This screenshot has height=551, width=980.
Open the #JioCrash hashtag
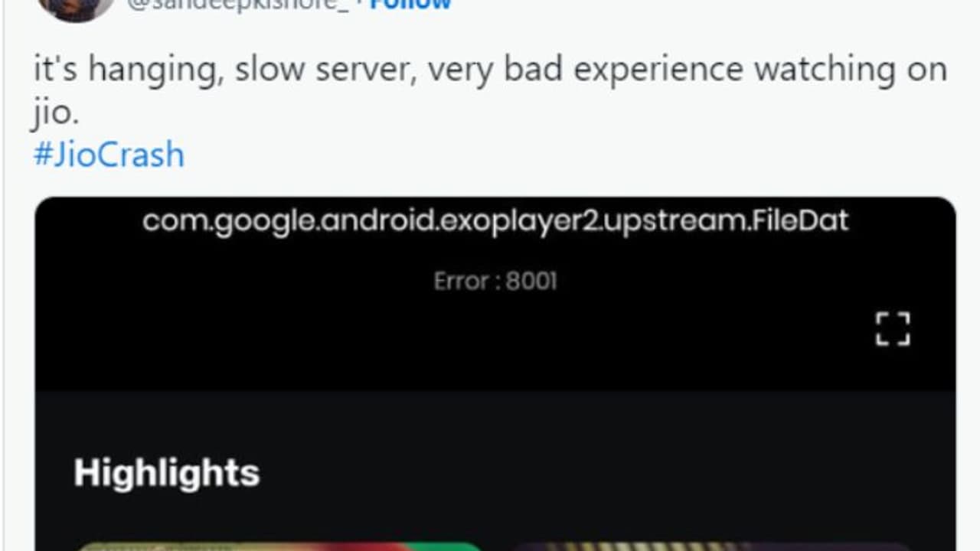click(109, 155)
